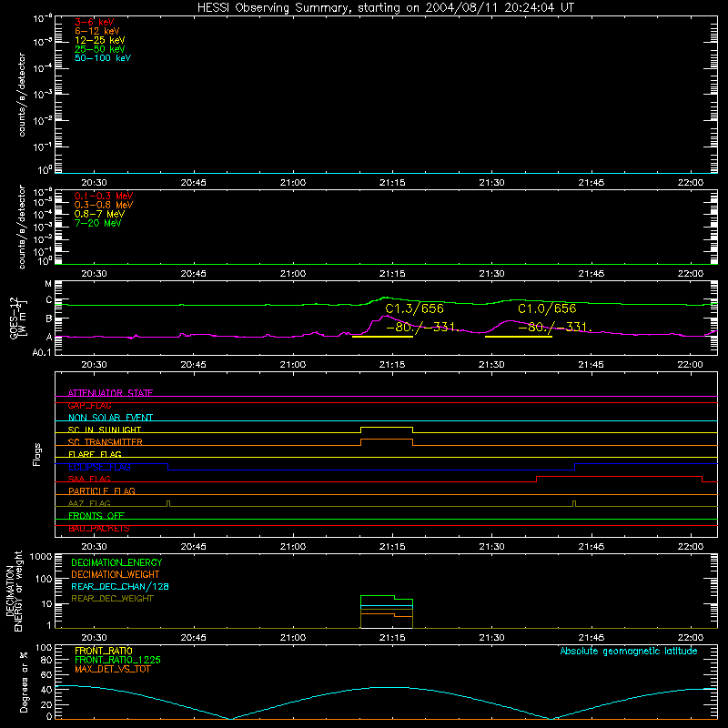
Task: Click the FRONT_RATIO legend entry
Action: (104, 651)
